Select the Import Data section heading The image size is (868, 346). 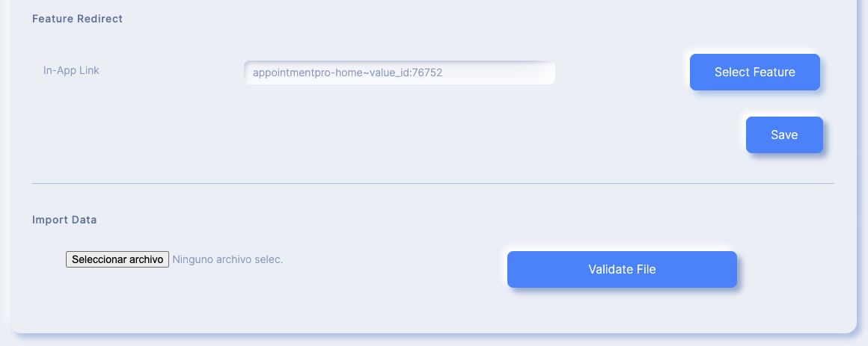coord(65,220)
